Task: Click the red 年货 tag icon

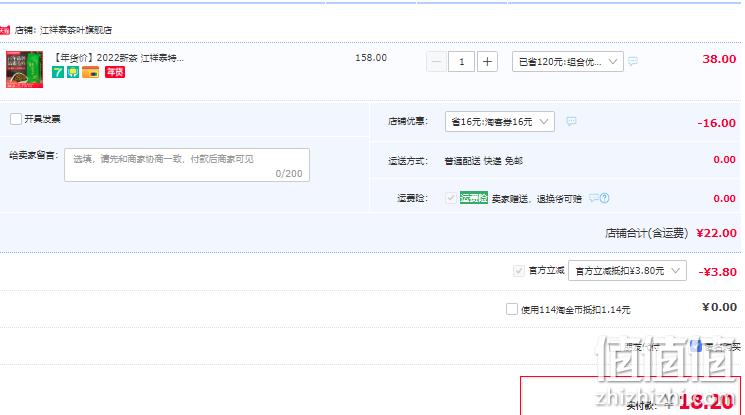Action: click(115, 72)
